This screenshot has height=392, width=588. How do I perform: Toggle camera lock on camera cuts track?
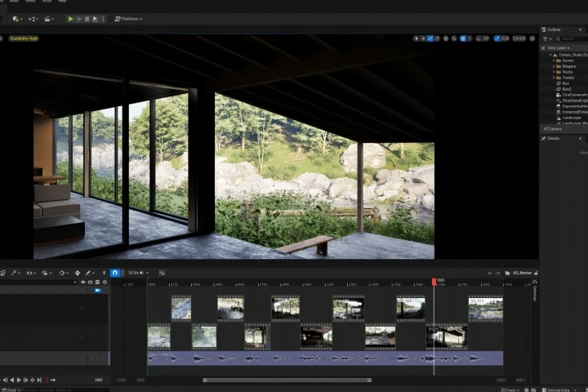click(x=97, y=291)
